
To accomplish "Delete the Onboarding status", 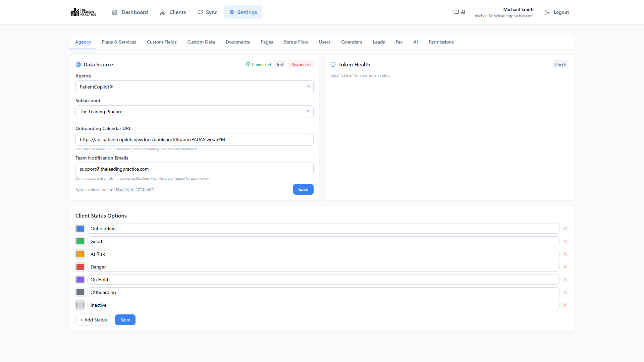I will pyautogui.click(x=565, y=229).
